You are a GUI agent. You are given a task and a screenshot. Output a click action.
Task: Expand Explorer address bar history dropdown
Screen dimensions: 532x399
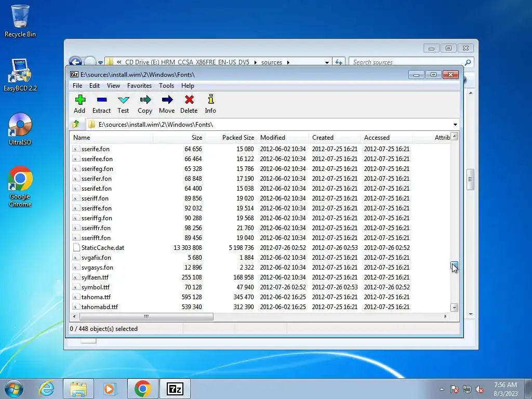(327, 62)
